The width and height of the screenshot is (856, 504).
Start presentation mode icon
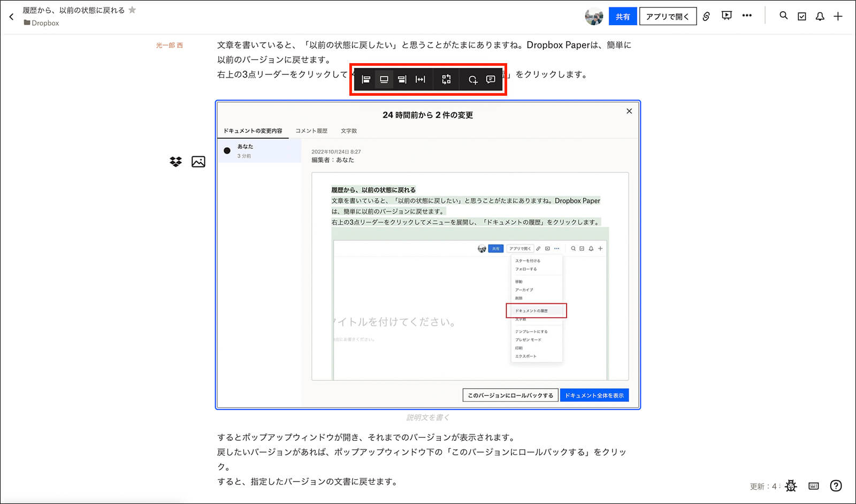727,16
